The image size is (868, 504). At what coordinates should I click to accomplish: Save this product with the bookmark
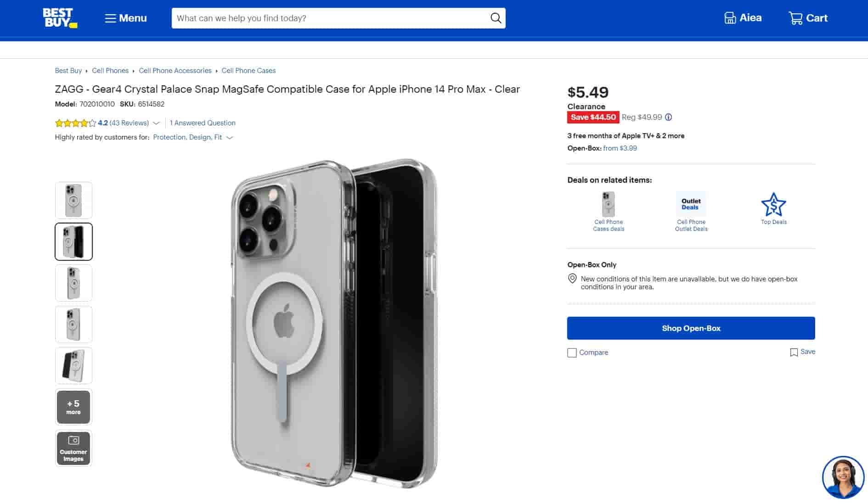[x=794, y=352]
